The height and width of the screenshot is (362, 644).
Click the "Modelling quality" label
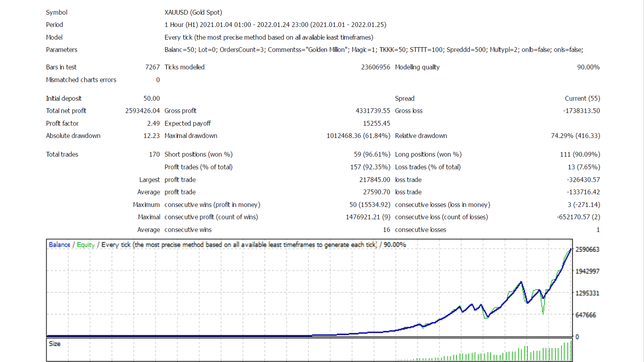pyautogui.click(x=417, y=67)
